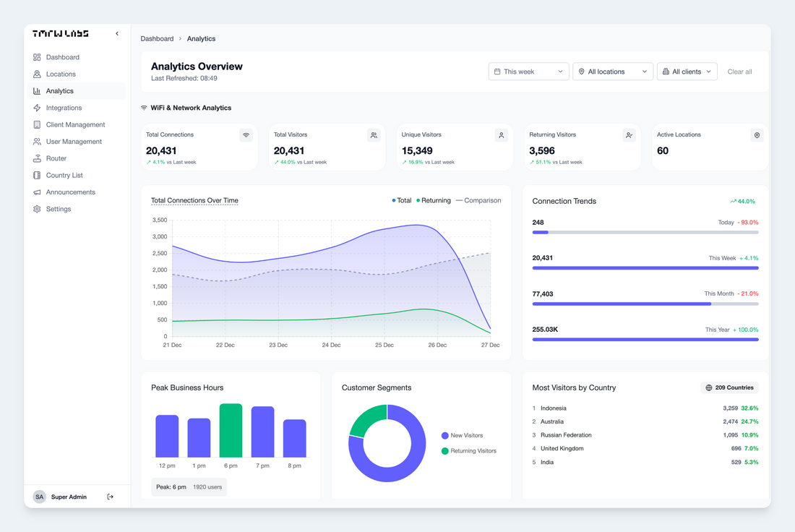Click the green 6 pm peak bar
Viewport: 795px width, 532px height.
coord(231,431)
